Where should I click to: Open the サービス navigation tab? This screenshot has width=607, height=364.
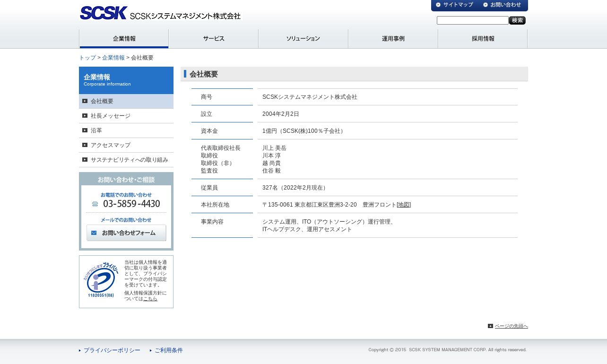pos(214,39)
